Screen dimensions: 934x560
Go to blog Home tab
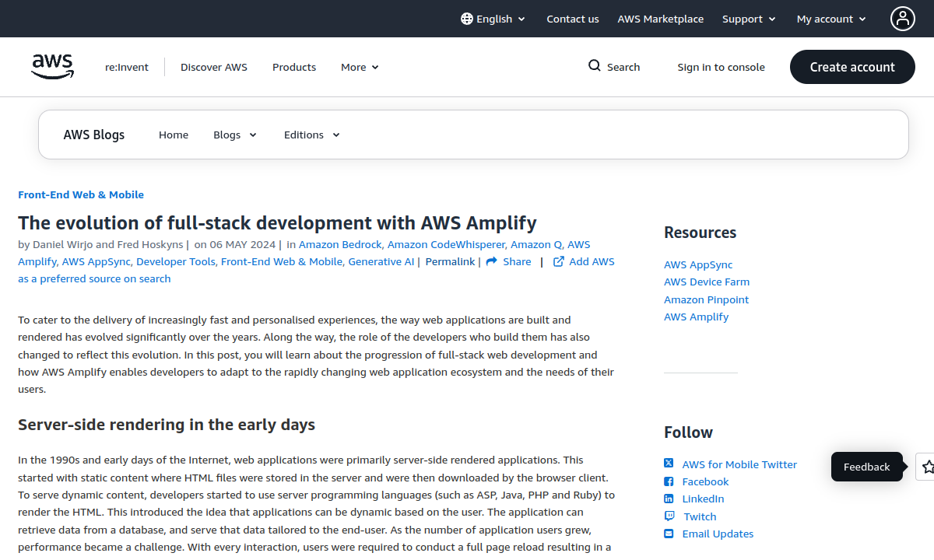coord(174,135)
